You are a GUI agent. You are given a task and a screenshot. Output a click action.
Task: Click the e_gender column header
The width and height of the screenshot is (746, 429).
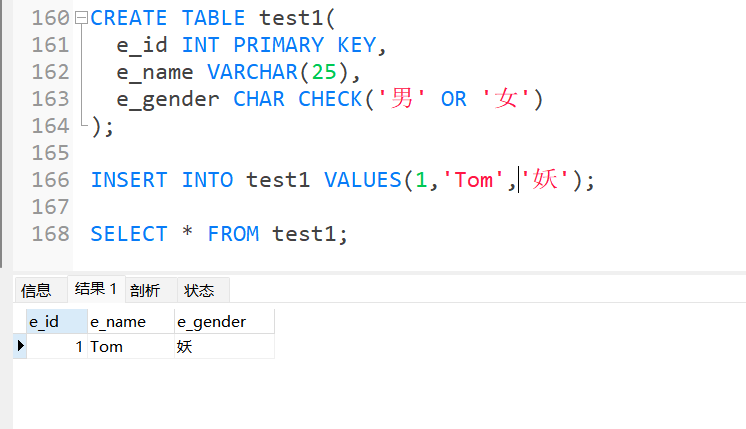tap(224, 322)
